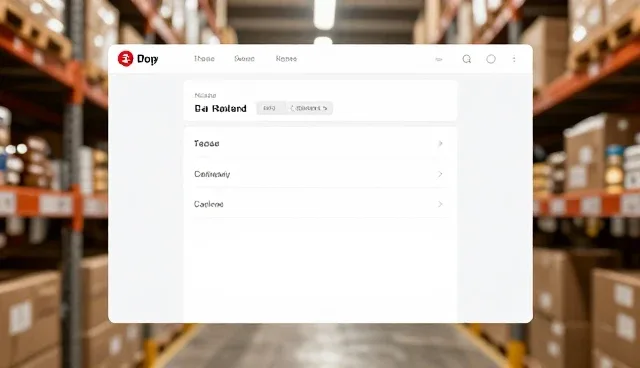Image resolution: width=640 pixels, height=368 pixels.
Task: Click the middle list row's label text
Action: pos(212,174)
